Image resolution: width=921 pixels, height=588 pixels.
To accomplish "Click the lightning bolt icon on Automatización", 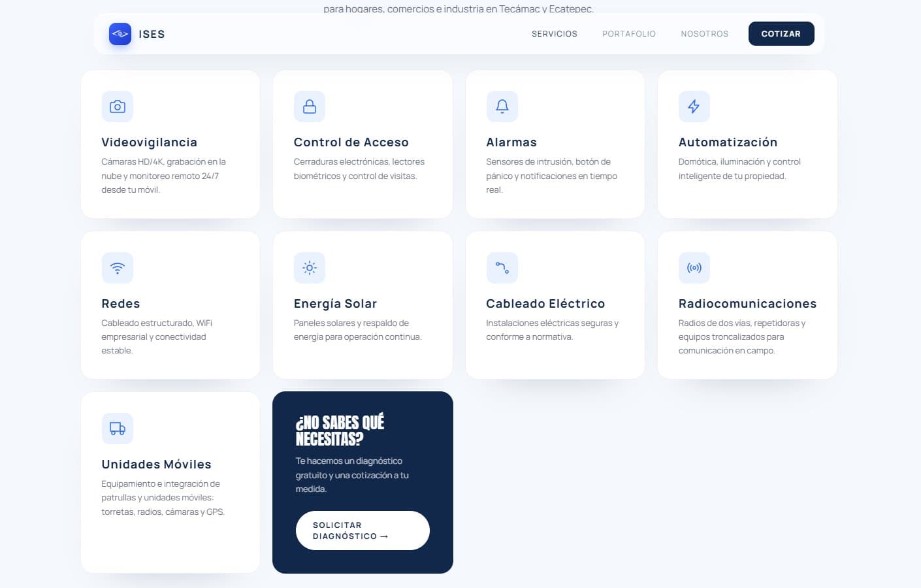I will coord(694,106).
